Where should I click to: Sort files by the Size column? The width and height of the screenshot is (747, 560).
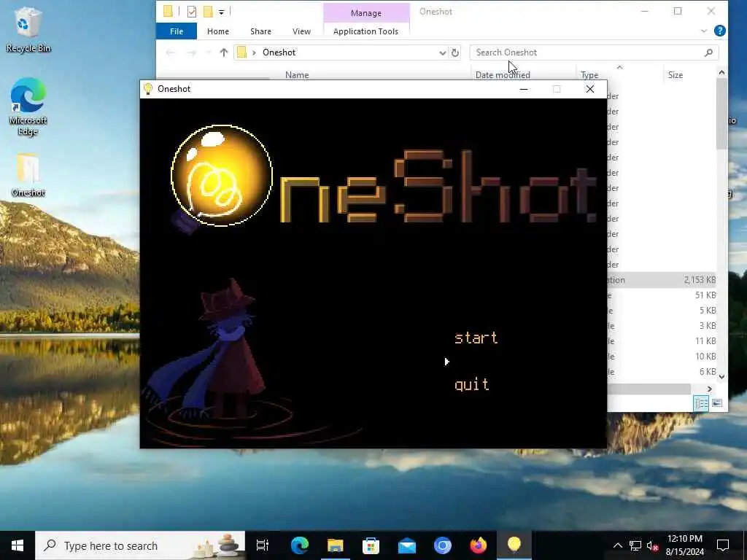675,75
